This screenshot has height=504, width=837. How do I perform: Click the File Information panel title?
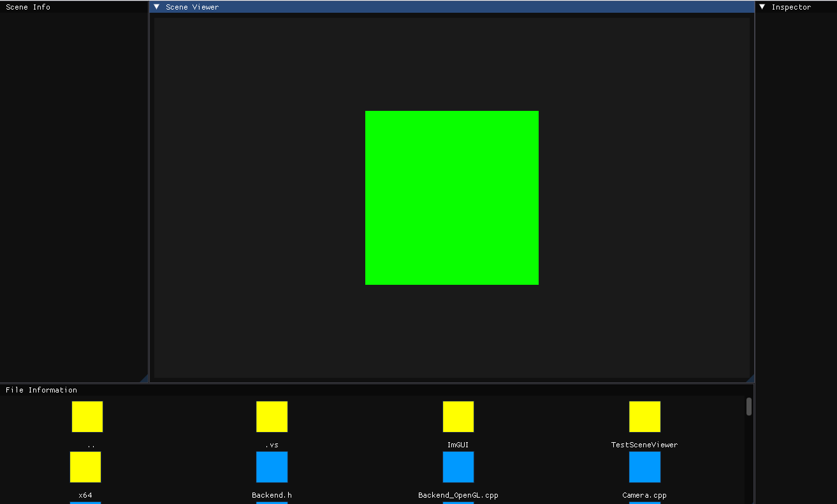[x=41, y=390]
